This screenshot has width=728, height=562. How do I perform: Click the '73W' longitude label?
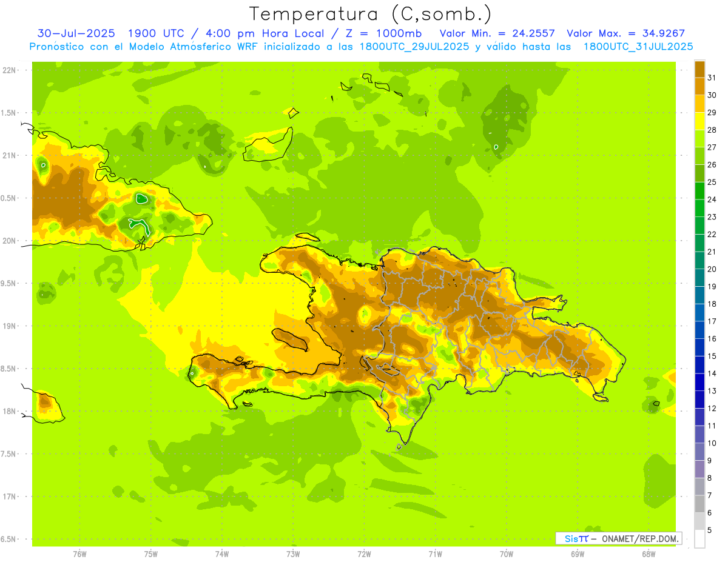(x=293, y=554)
